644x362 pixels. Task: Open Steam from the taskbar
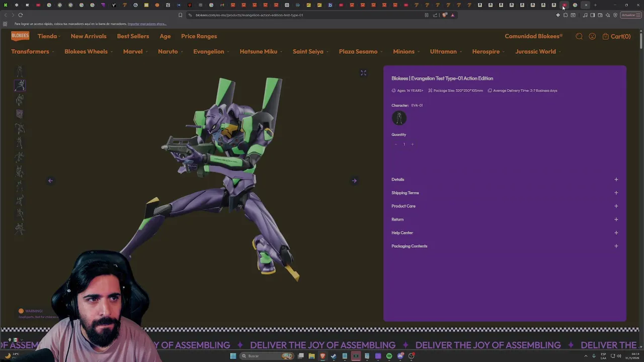point(334,356)
